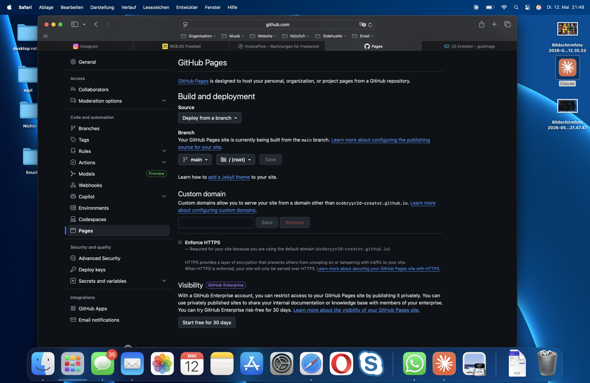The image size is (590, 383).
Task: Expand Actions section
Action: tap(164, 162)
